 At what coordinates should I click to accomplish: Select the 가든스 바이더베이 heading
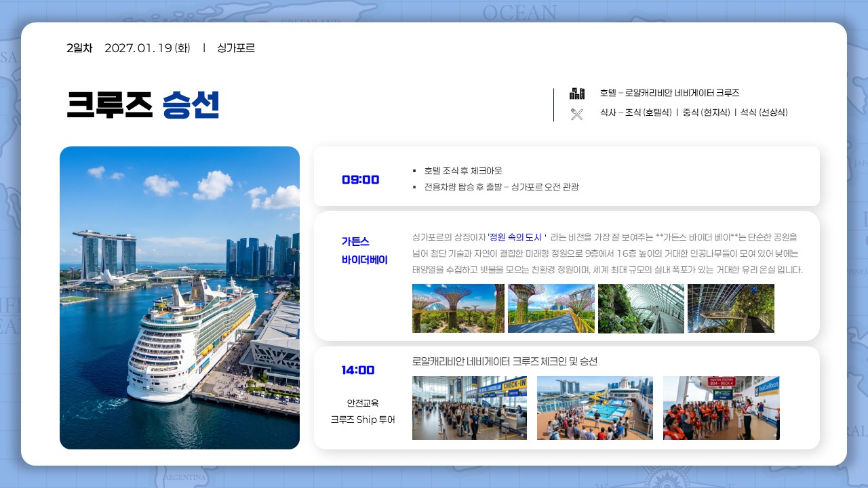(365, 251)
